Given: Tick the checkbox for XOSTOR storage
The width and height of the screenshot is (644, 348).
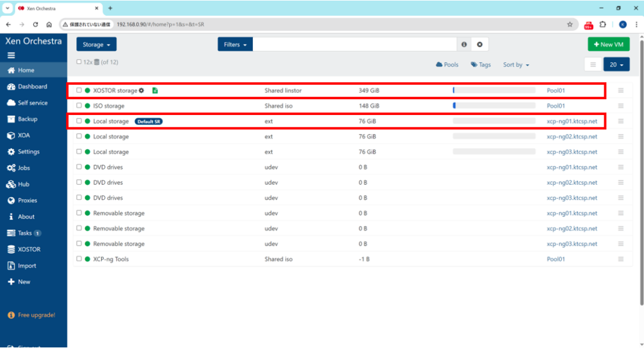Looking at the screenshot, I should click(x=79, y=90).
